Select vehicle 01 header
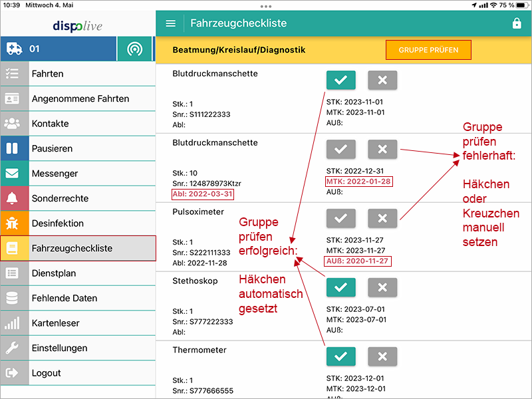This screenshot has height=399, width=532. 59,49
